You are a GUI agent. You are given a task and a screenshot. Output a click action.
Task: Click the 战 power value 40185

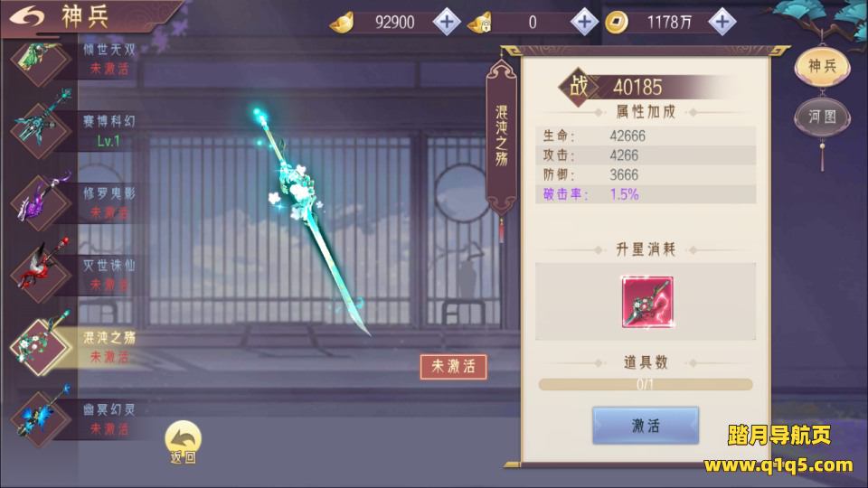click(x=637, y=88)
